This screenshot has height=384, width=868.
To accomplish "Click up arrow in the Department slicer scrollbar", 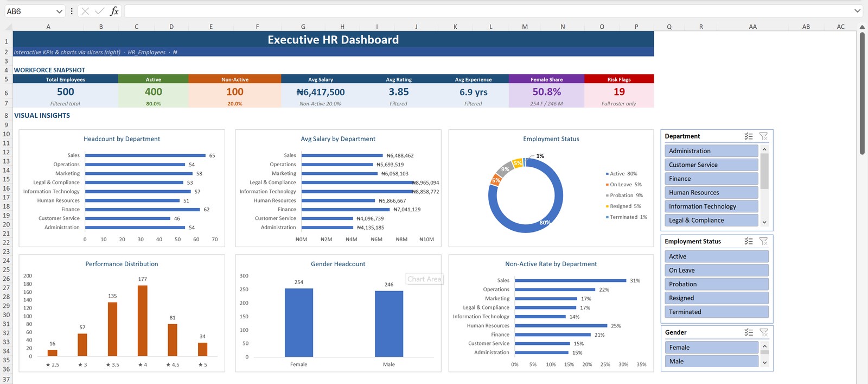I will click(764, 149).
